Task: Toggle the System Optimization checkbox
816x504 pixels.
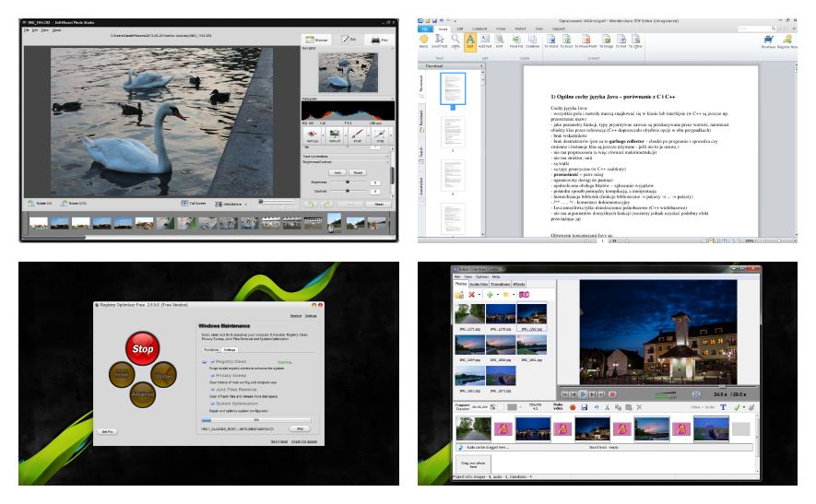Action: click(x=213, y=404)
